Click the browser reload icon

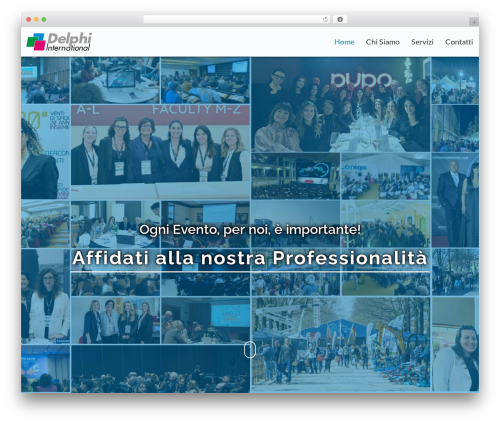(325, 20)
